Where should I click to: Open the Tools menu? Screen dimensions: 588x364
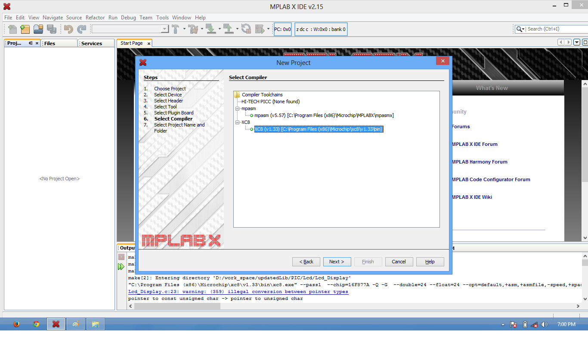tap(162, 18)
